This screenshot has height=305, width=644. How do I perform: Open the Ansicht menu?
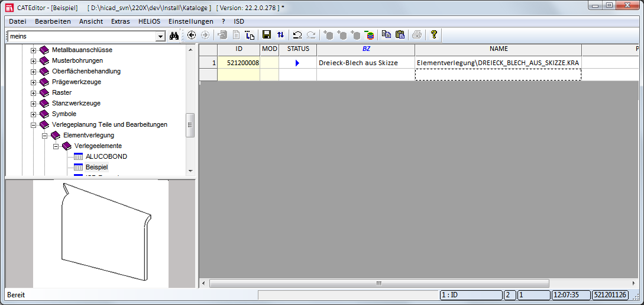tap(91, 21)
